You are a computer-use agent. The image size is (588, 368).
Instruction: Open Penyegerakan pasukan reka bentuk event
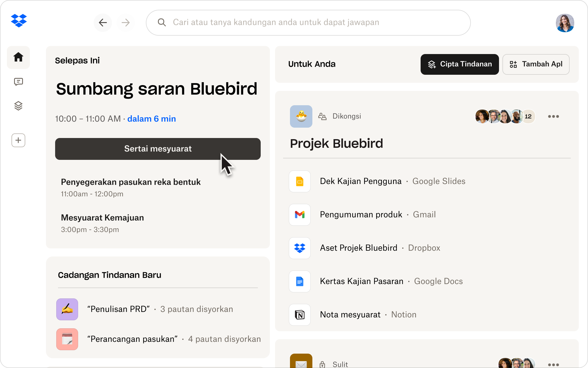click(x=131, y=188)
